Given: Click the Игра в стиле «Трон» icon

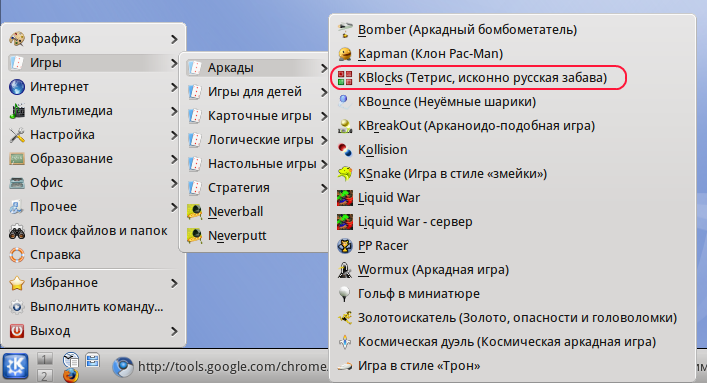Looking at the screenshot, I should (x=345, y=365).
